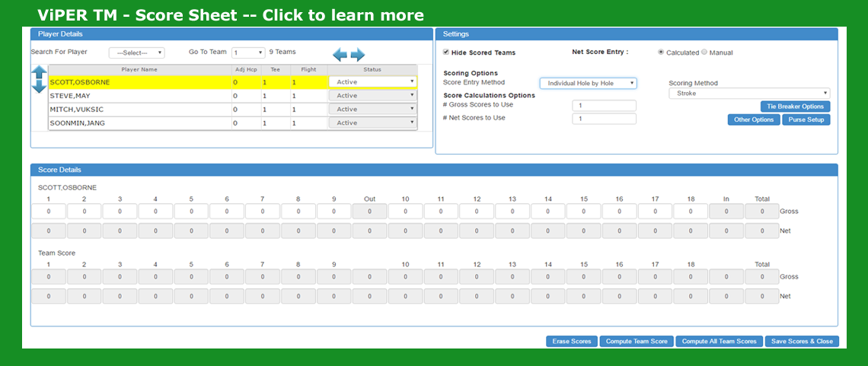Move selected player up with up arrow
Screen dimensions: 868x366
click(x=39, y=72)
